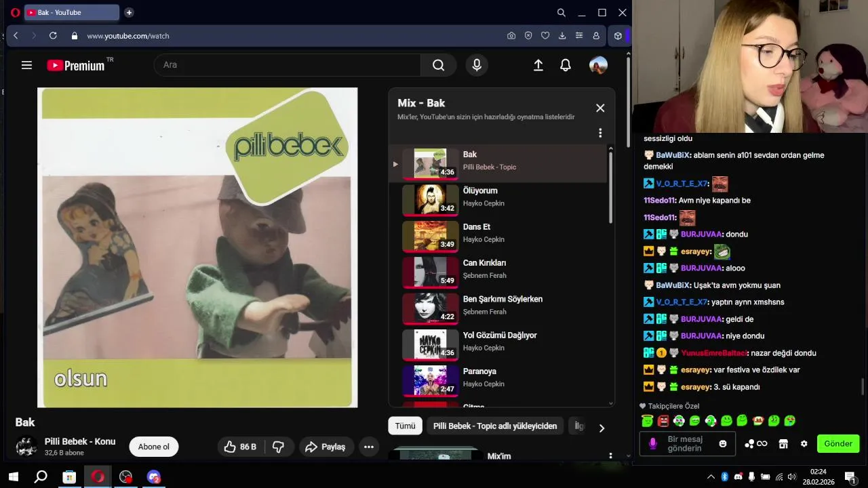Open the chat shop storefront icon
868x488 pixels.
(783, 444)
